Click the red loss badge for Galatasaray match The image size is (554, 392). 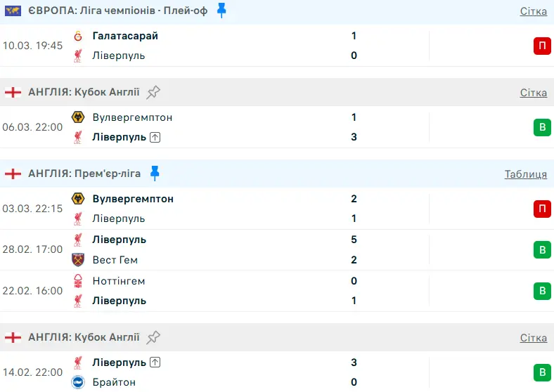coord(541,46)
